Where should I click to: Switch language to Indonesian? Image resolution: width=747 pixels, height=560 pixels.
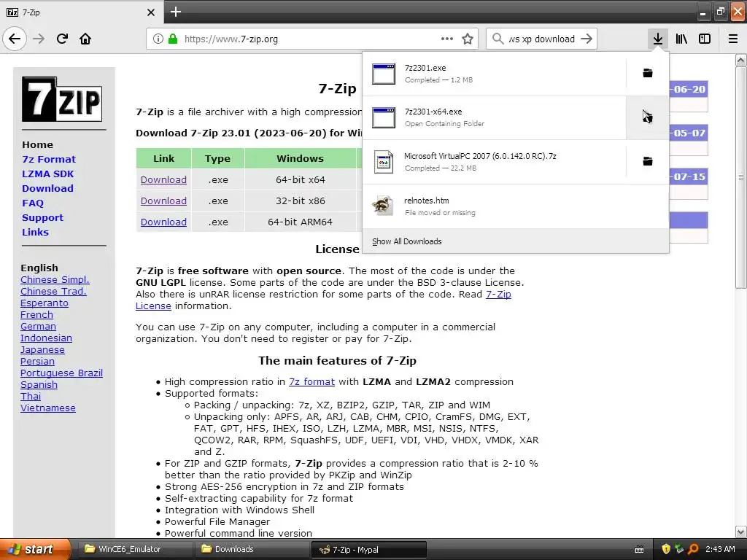point(46,338)
